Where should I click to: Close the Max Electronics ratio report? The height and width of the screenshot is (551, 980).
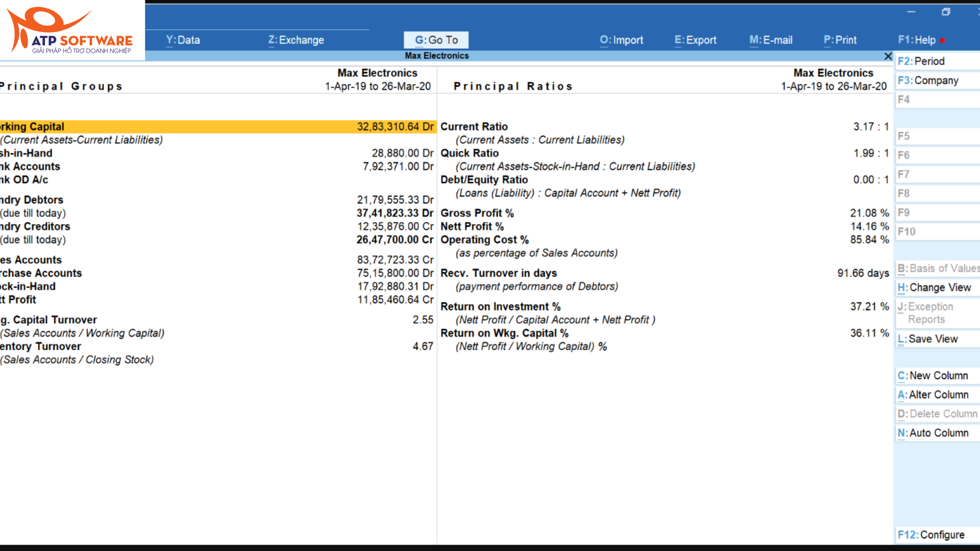pyautogui.click(x=888, y=56)
